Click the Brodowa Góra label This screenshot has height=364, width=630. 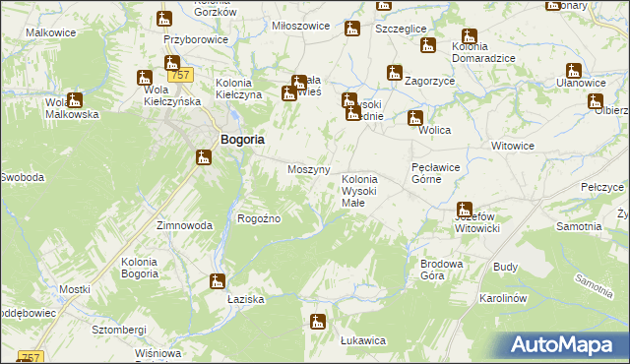pyautogui.click(x=442, y=270)
